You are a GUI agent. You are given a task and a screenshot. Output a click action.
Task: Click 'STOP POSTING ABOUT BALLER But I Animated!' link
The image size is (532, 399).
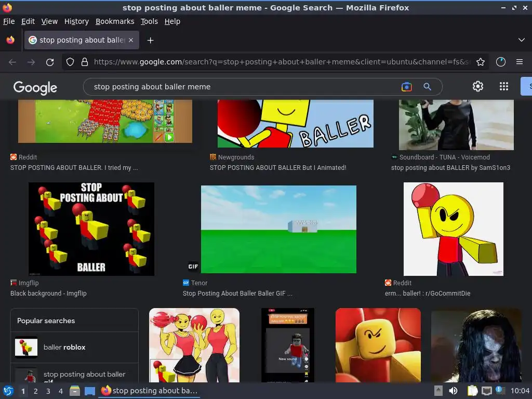tap(278, 168)
